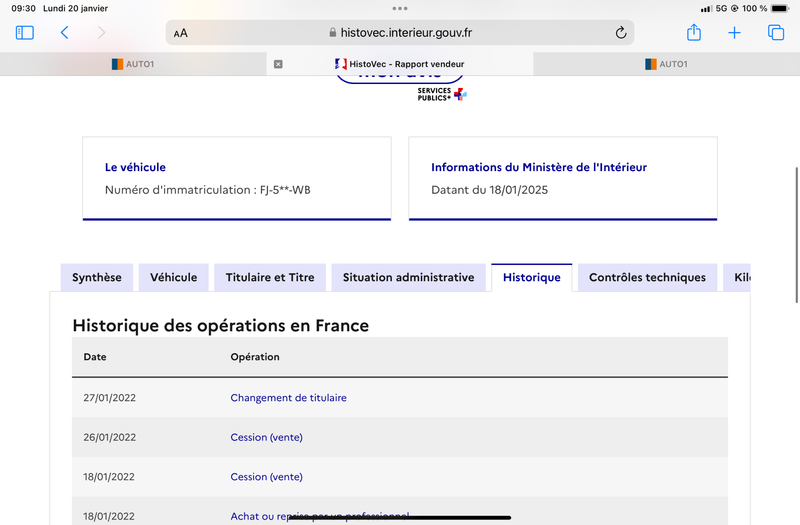
Task: Add a new tab with plus icon
Action: pyautogui.click(x=734, y=33)
